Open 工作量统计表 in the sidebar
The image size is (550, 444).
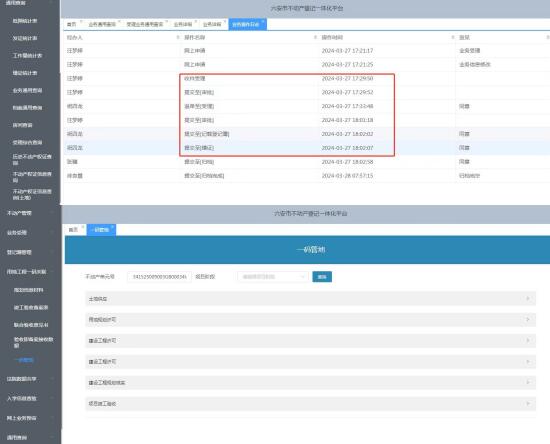click(x=27, y=55)
